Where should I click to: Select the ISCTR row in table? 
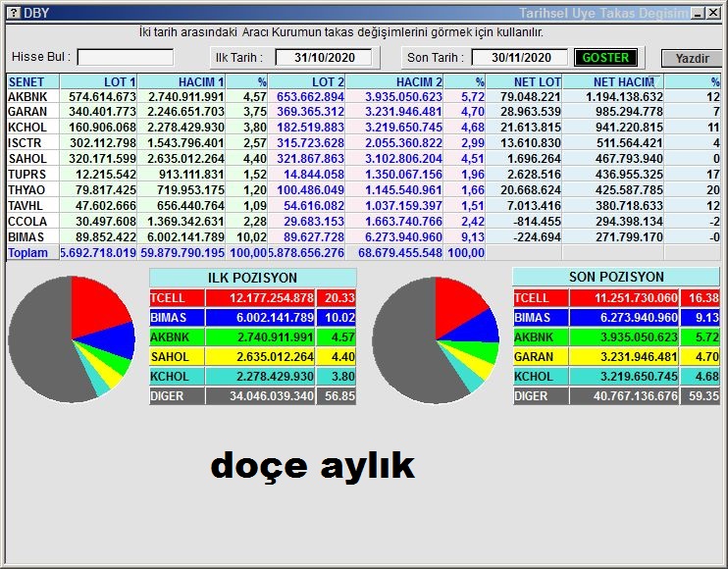[x=364, y=143]
